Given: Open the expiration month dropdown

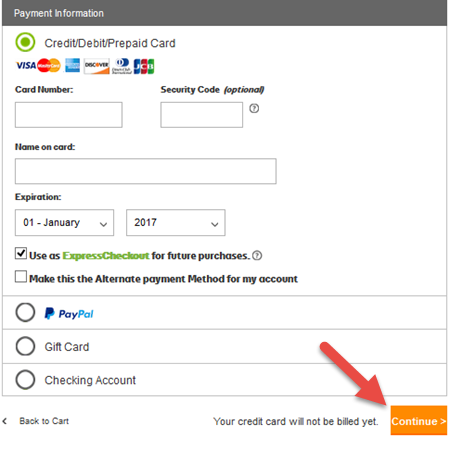Looking at the screenshot, I should (64, 222).
